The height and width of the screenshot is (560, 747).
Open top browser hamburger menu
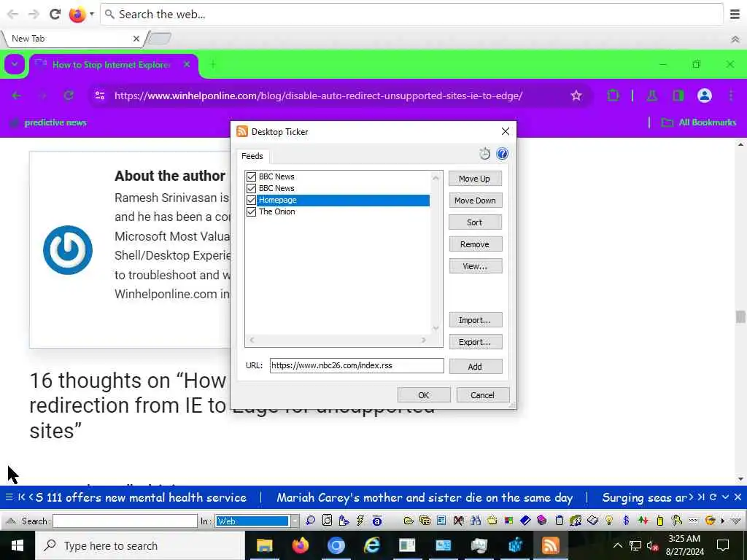pos(735,15)
